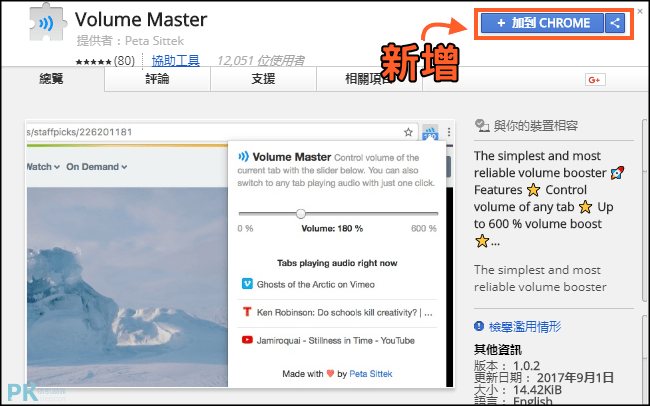Click the Tabs playing audio right now heading
The image size is (650, 406).
point(337,263)
